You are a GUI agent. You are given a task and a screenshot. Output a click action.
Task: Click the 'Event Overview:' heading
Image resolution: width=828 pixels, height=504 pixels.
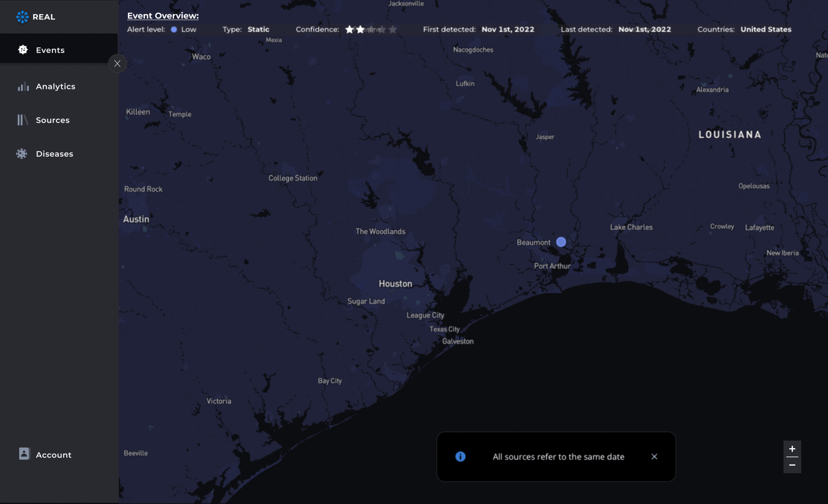coord(163,16)
